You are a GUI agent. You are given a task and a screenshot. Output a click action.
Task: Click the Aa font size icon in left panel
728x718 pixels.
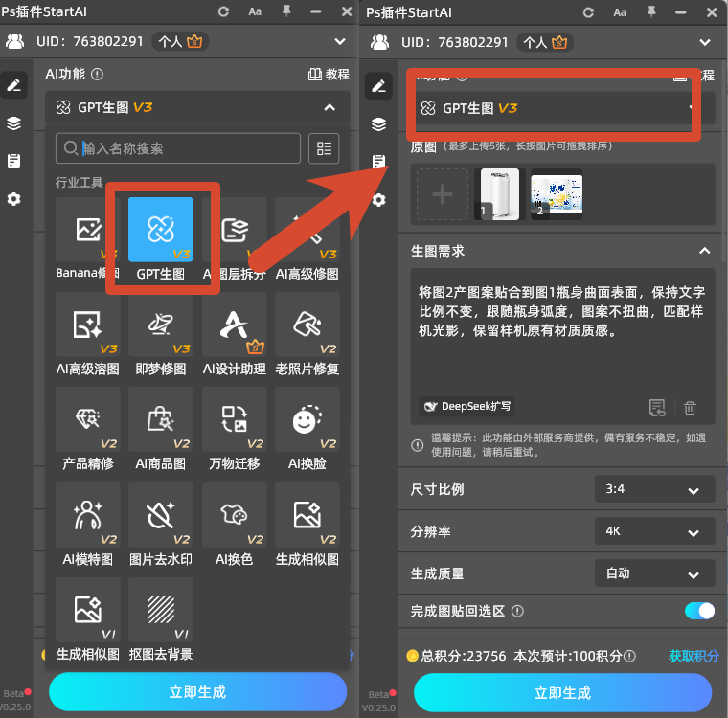255,12
